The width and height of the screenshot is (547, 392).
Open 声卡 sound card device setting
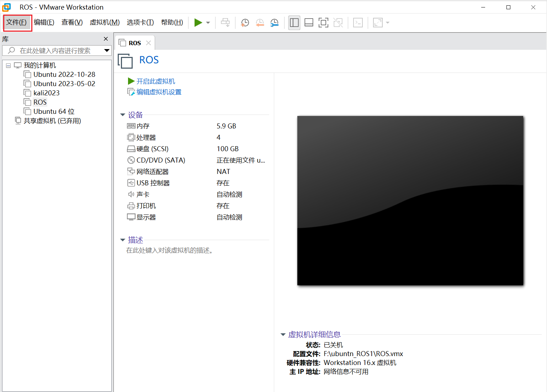tap(143, 194)
